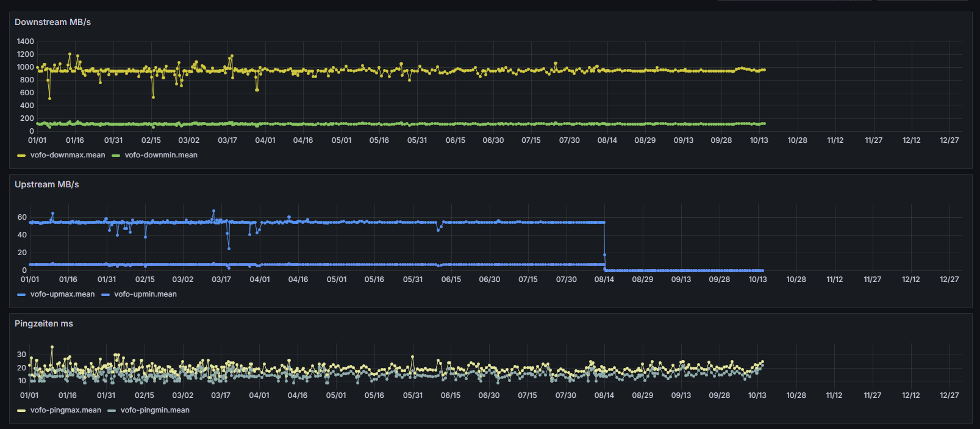980x429 pixels.
Task: Click the highest ping peak near early January
Action: pyautogui.click(x=52, y=347)
